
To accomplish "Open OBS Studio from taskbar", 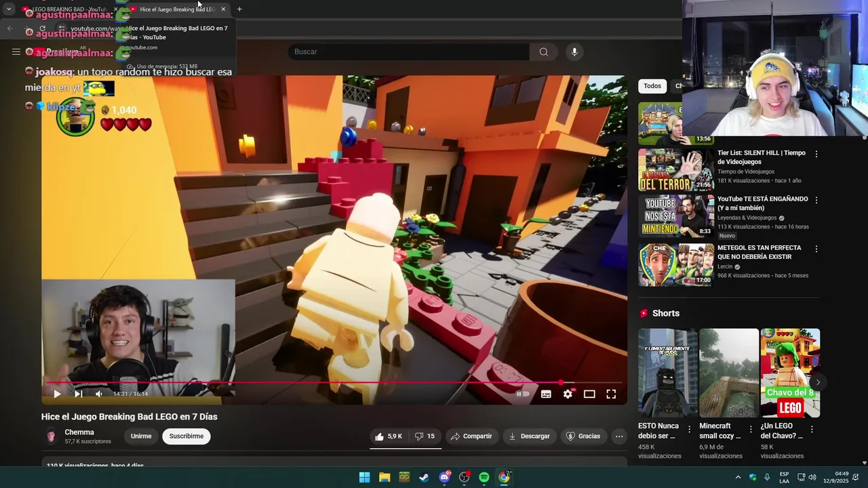I will coord(464,477).
